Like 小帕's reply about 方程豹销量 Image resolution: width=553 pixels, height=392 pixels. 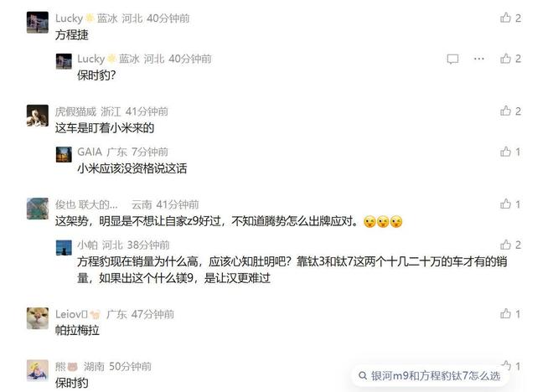505,245
